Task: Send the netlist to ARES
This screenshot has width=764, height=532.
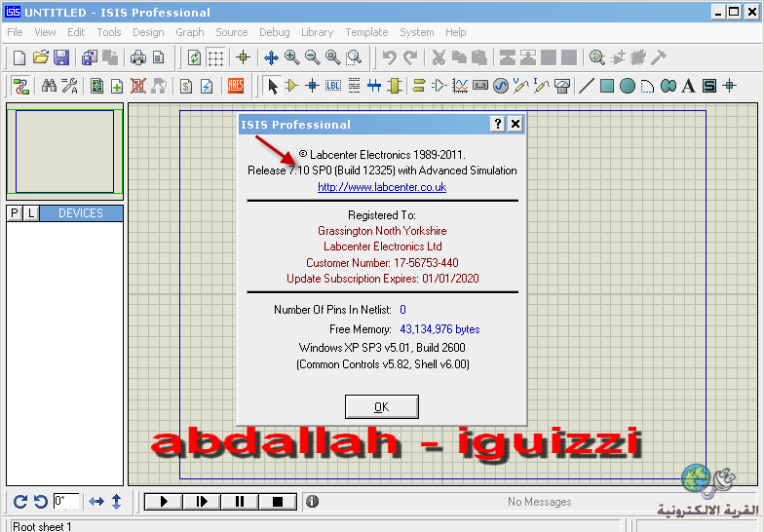Action: tap(236, 86)
